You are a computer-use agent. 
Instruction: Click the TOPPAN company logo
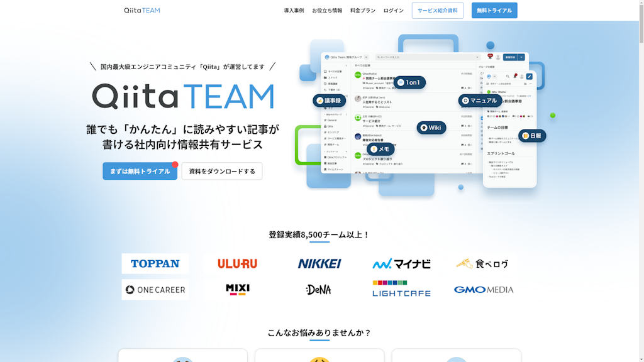[x=155, y=264]
